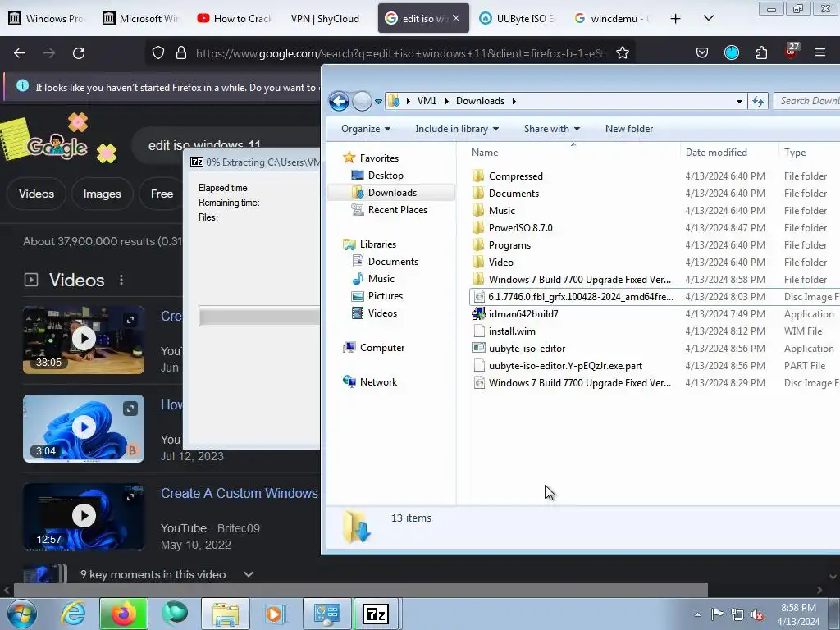Select Downloads under Favorites
Viewport: 840px width, 630px height.
coord(392,192)
